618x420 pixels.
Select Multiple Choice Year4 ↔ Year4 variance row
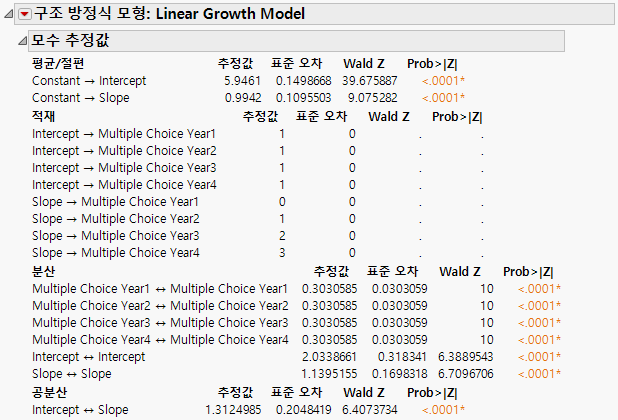[160, 340]
